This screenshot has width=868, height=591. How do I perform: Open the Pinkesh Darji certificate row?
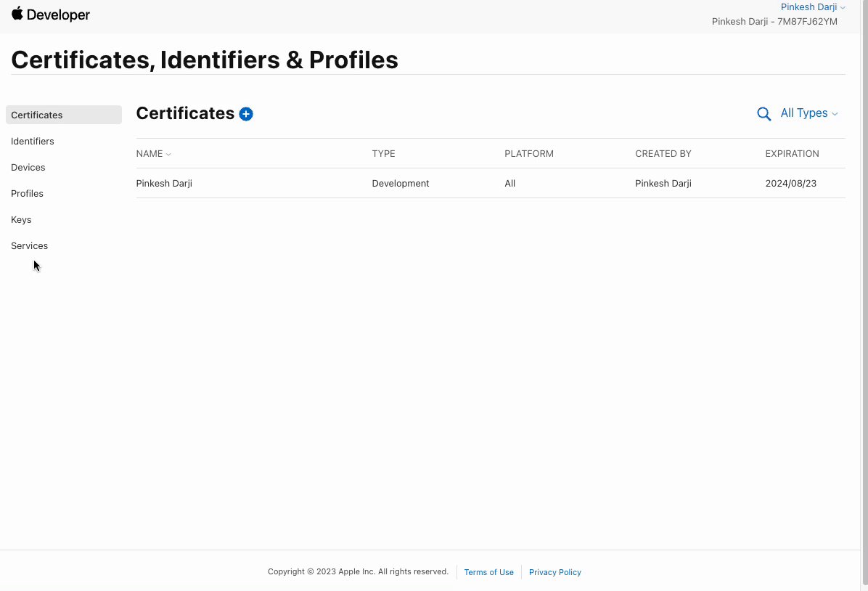pos(164,184)
